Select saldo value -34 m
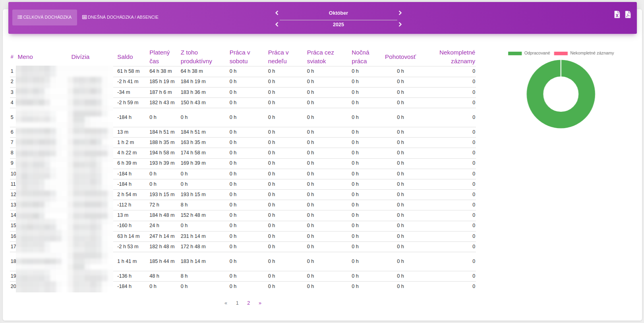This screenshot has width=644, height=323. pos(124,92)
